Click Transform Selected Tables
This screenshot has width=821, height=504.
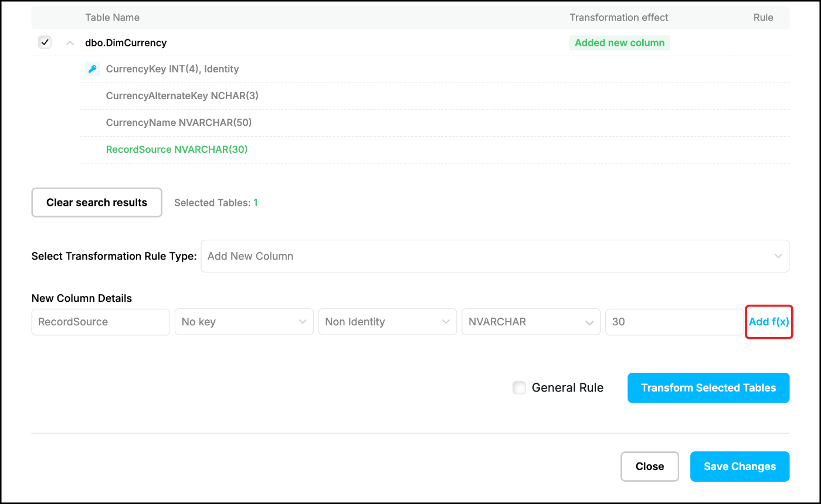708,388
